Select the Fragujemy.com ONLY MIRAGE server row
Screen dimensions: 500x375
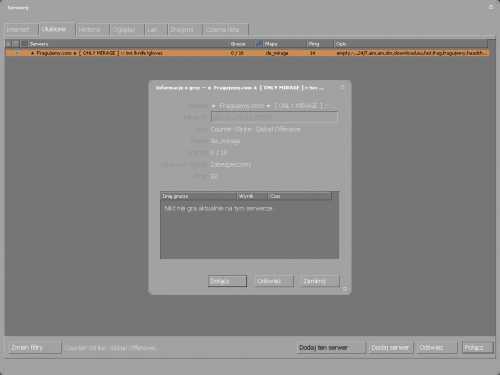click(x=247, y=53)
